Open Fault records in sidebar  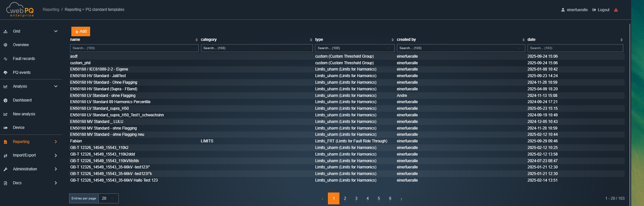(x=24, y=59)
